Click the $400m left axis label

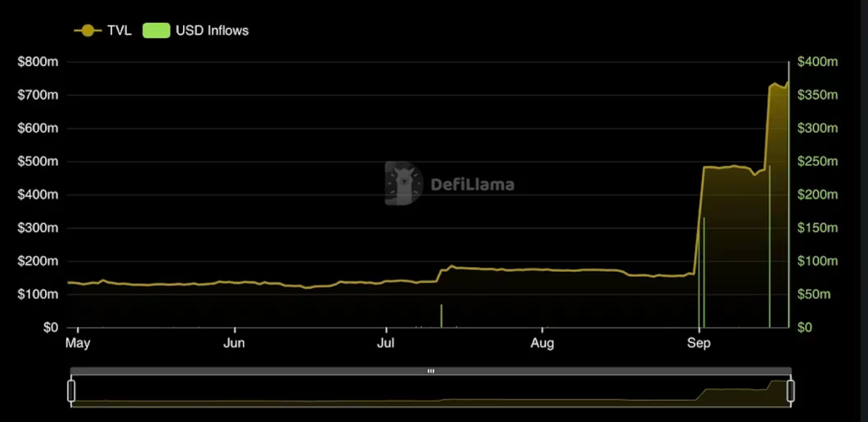click(38, 195)
